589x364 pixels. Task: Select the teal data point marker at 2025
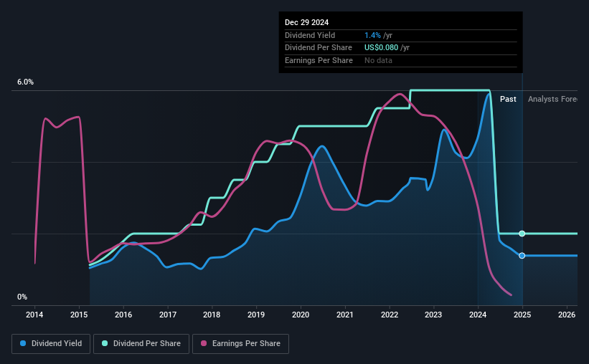point(522,234)
